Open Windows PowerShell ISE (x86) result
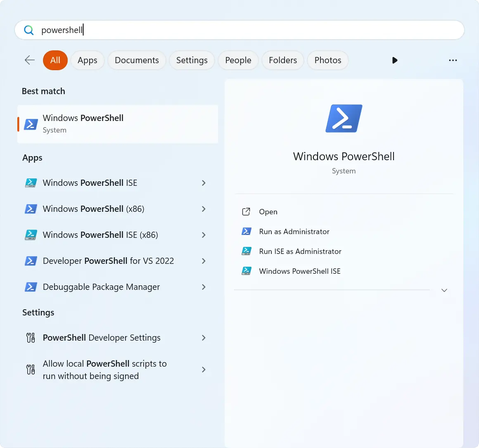 [x=118, y=235]
